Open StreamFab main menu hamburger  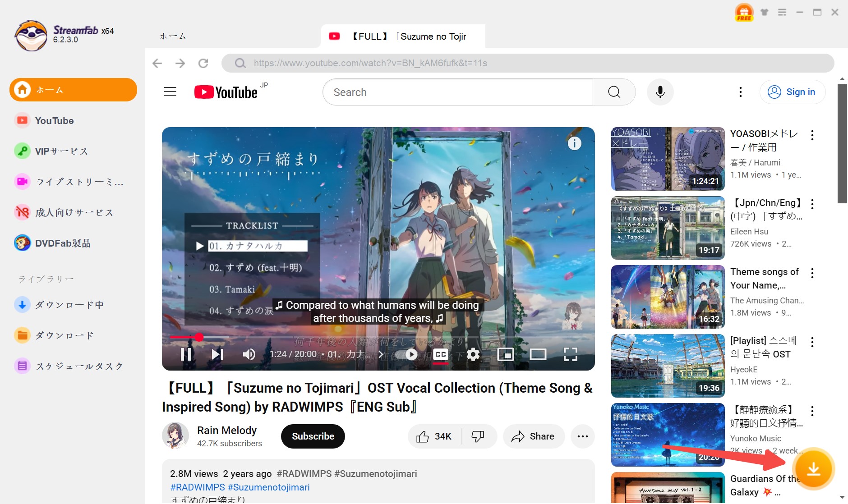pos(782,12)
